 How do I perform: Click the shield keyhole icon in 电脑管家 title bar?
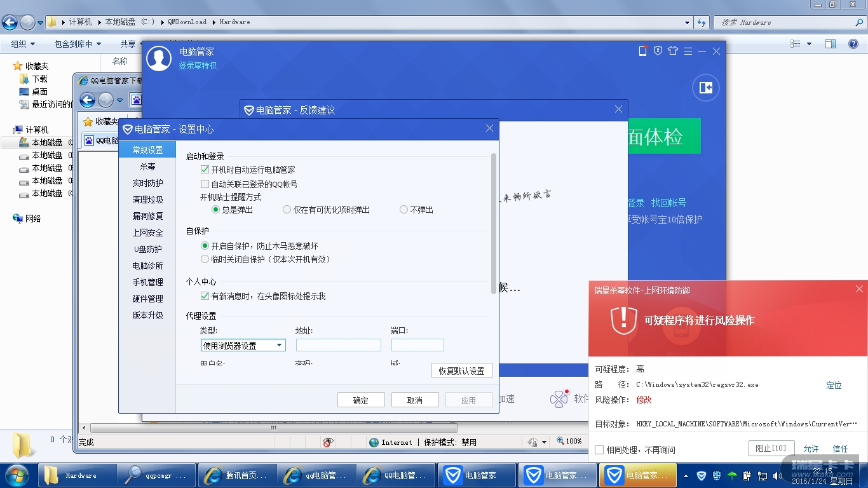point(658,51)
